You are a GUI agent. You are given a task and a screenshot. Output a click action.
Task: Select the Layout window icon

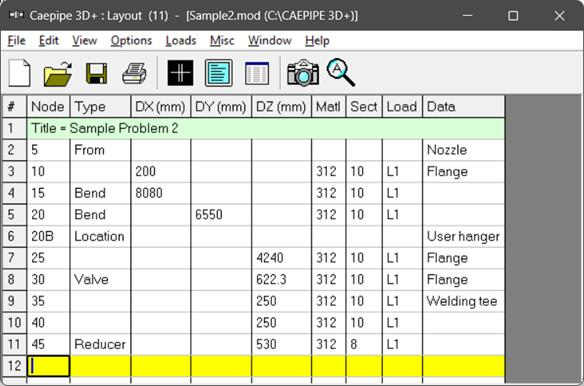[219, 73]
